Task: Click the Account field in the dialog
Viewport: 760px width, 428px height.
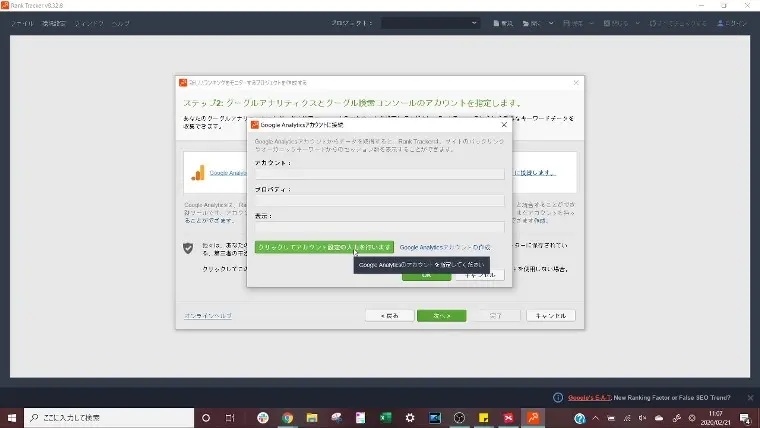Action: click(x=379, y=174)
